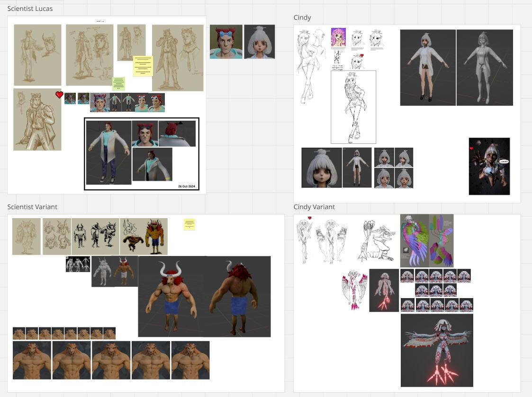Screen dimensions: 532x397
Task: Open the pink-haired pixel portrait thumbnail
Action: click(x=338, y=37)
